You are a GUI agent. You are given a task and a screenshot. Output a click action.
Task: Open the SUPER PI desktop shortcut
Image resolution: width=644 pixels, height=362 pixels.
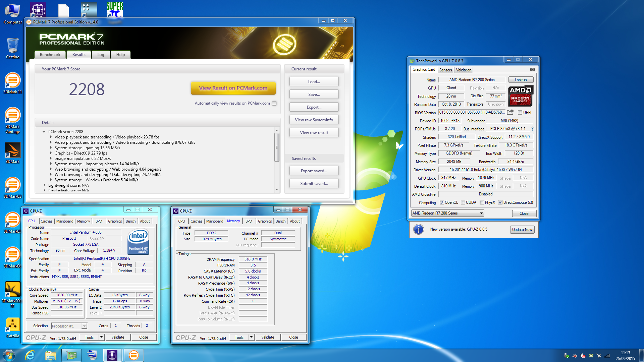(x=114, y=10)
